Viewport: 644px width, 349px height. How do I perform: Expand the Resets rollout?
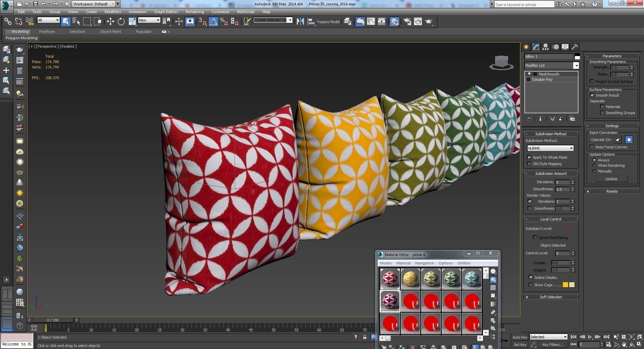(x=612, y=191)
